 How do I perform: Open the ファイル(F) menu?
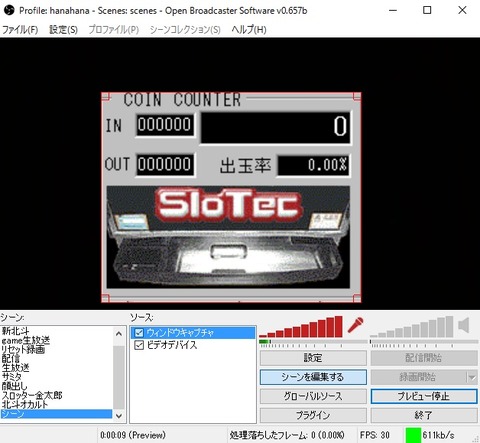(20, 30)
